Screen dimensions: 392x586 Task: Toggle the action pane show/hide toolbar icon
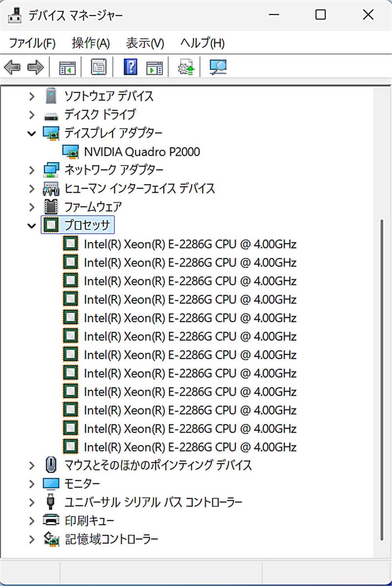(154, 67)
